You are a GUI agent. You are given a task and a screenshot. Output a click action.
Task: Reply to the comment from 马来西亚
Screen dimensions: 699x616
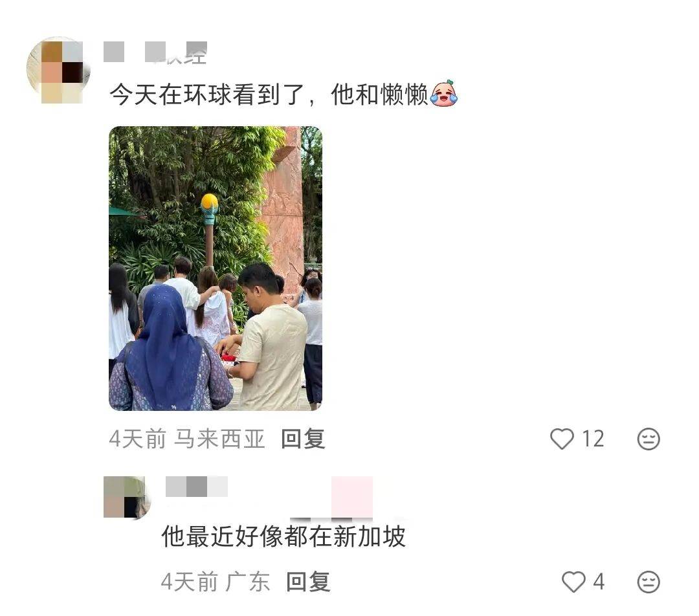tap(303, 439)
